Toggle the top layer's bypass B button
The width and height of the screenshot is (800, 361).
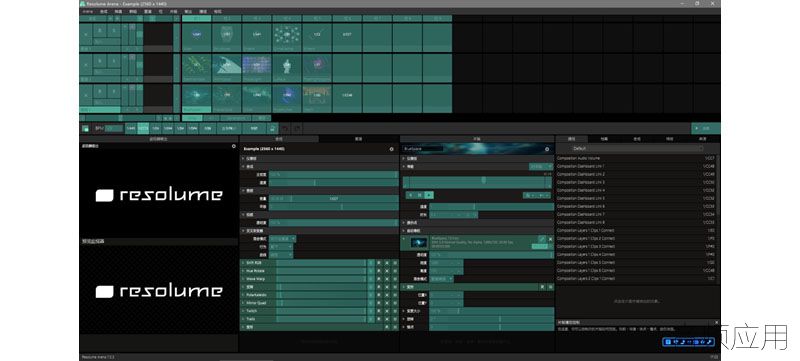tap(101, 30)
